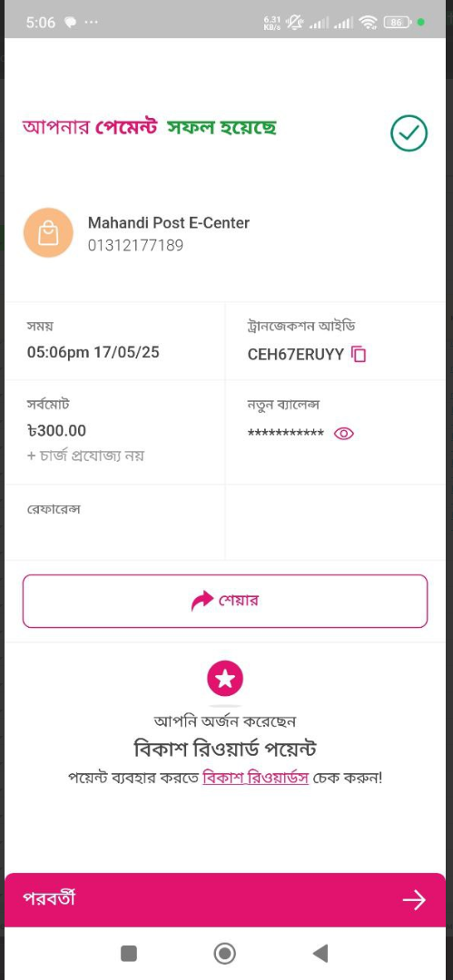Tap the pink star reward icon
The height and width of the screenshot is (980, 453).
tap(225, 678)
